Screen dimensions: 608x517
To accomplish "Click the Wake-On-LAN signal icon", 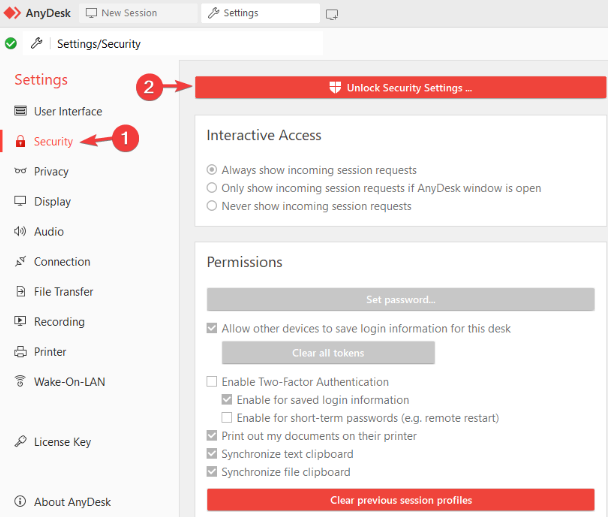I will tap(20, 381).
